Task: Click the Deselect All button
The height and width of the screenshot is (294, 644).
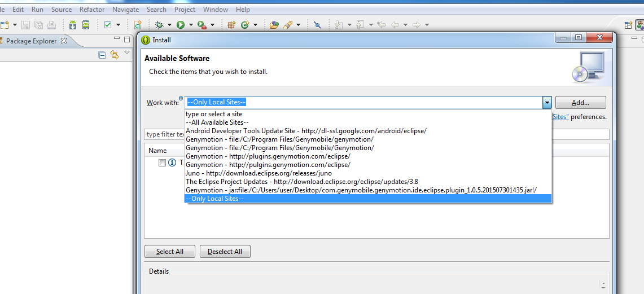Action: 225,251
